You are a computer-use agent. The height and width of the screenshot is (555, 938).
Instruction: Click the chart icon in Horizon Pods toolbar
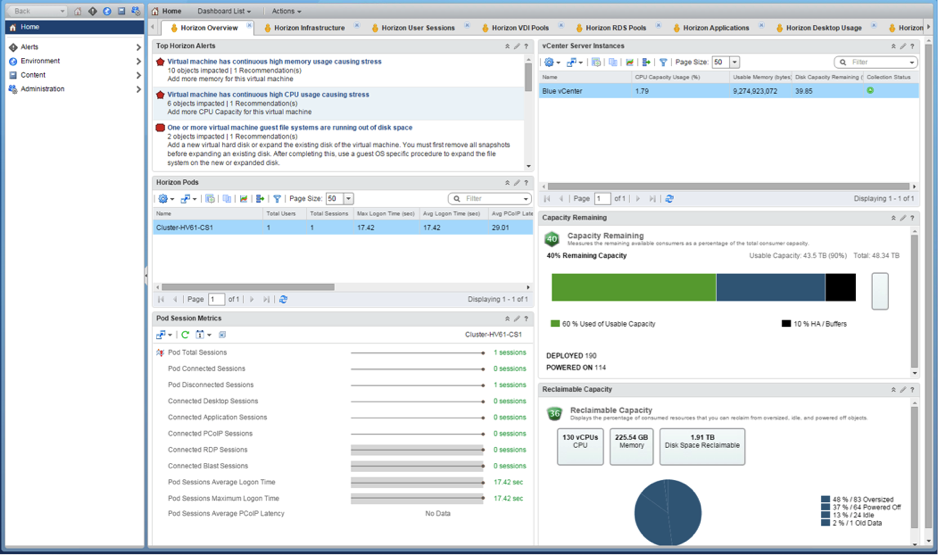coord(243,199)
